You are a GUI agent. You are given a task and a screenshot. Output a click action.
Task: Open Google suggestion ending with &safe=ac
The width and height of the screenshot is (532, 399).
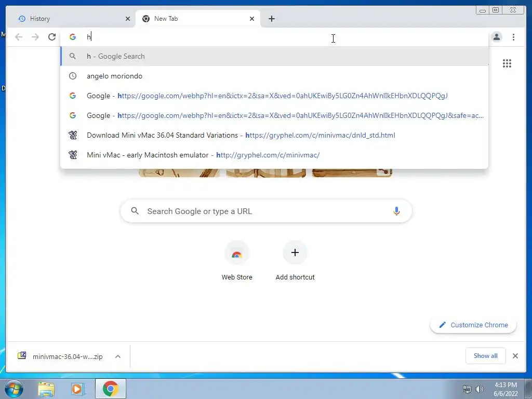click(x=274, y=115)
